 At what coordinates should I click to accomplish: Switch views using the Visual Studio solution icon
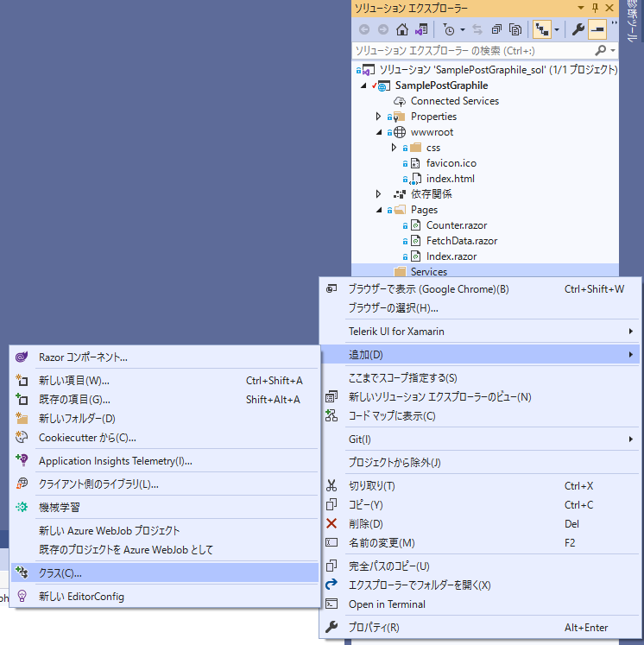pos(421,29)
